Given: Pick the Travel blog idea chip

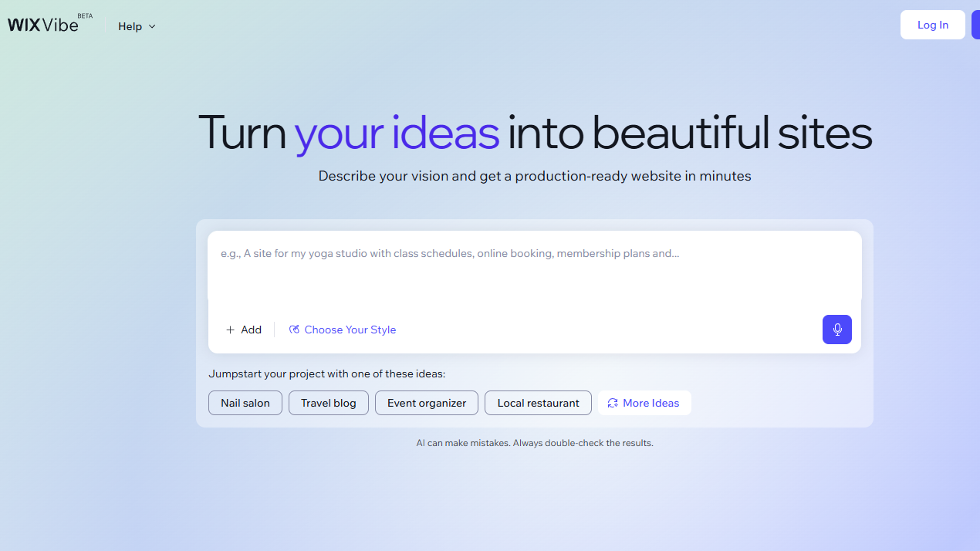Looking at the screenshot, I should click(x=329, y=403).
